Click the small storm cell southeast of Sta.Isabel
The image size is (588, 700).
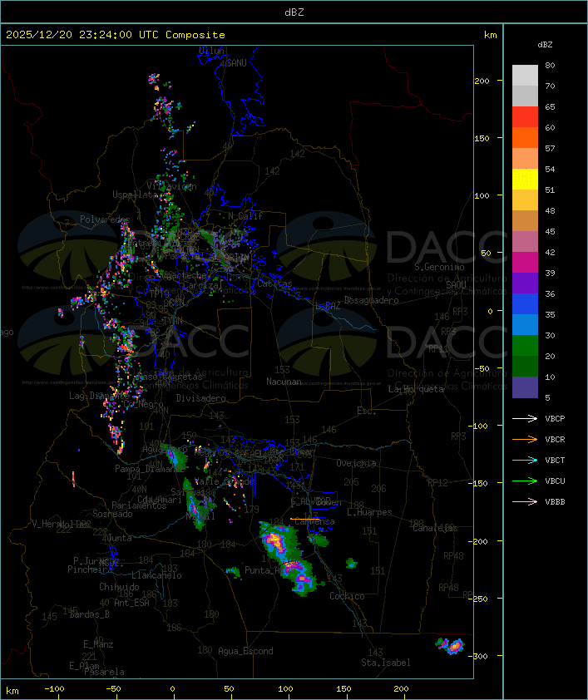tap(450, 645)
